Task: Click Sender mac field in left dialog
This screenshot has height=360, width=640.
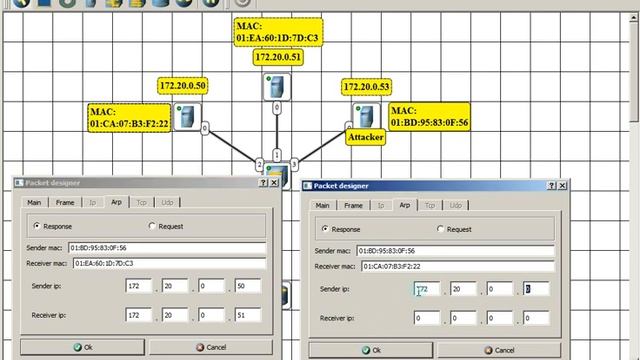Action: [167, 248]
